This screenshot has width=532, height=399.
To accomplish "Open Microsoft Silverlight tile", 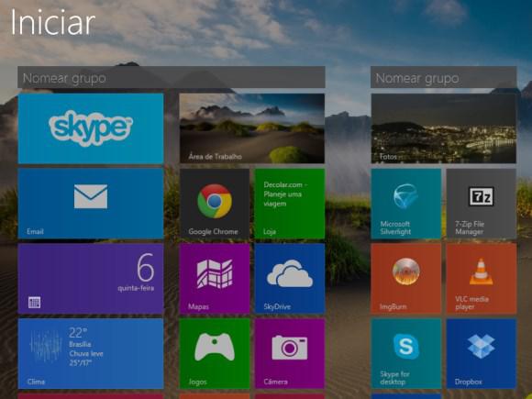I will click(x=406, y=204).
